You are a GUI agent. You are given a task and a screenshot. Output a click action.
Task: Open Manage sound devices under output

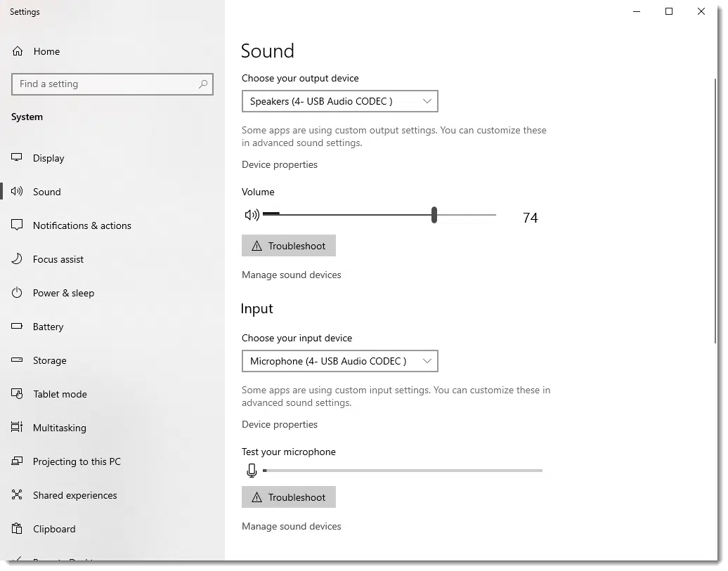[x=291, y=275]
